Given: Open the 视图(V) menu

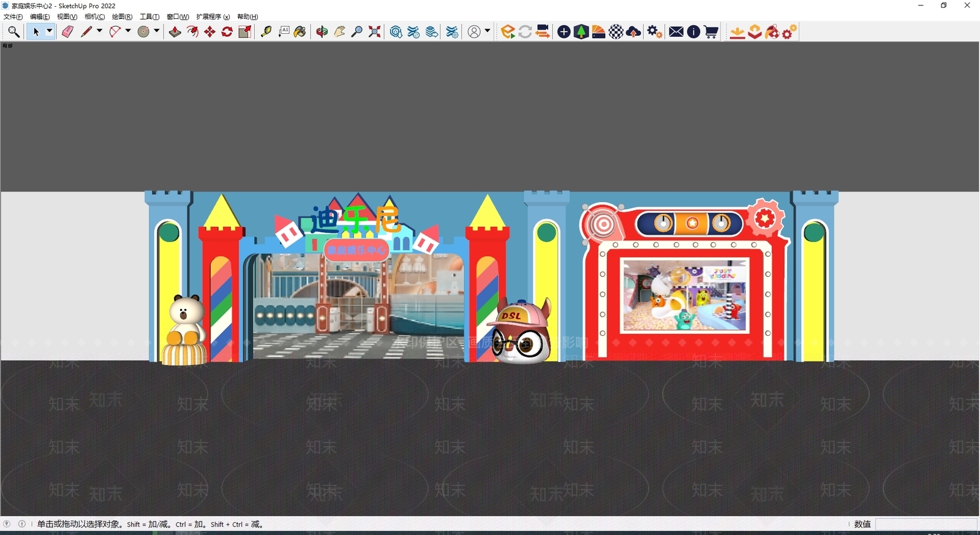Looking at the screenshot, I should tap(67, 17).
